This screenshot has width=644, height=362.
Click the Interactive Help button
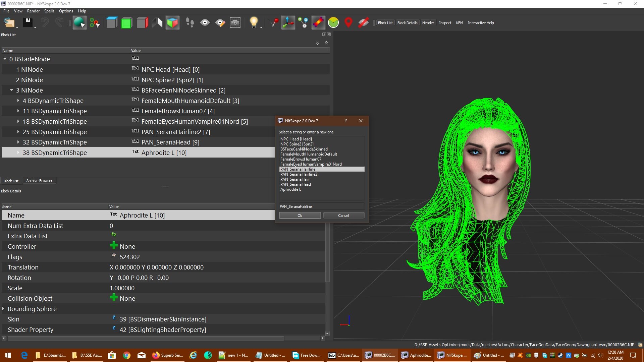pyautogui.click(x=481, y=23)
